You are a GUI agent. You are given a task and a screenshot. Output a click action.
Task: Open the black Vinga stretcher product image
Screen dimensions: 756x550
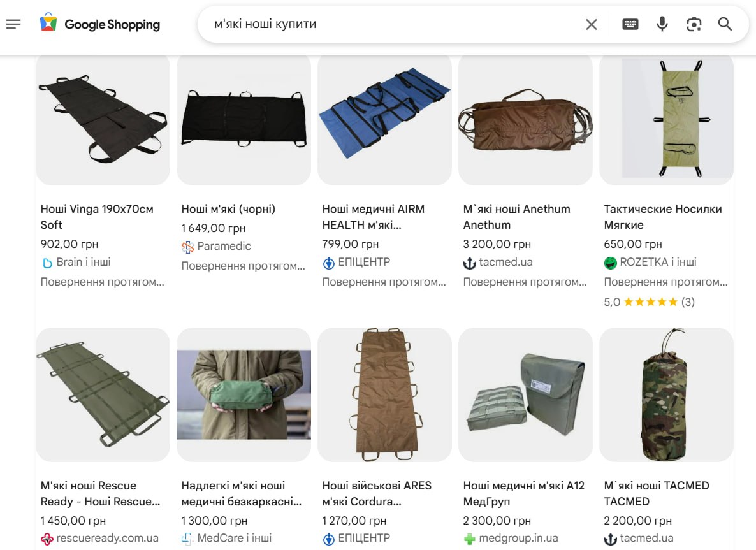[x=103, y=120]
